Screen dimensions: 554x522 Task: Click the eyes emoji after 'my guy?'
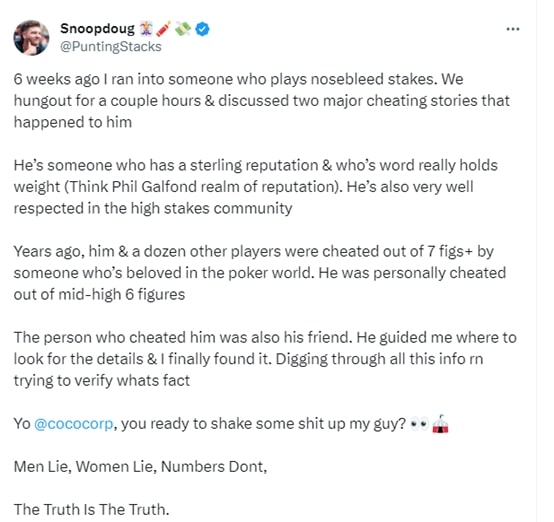419,423
